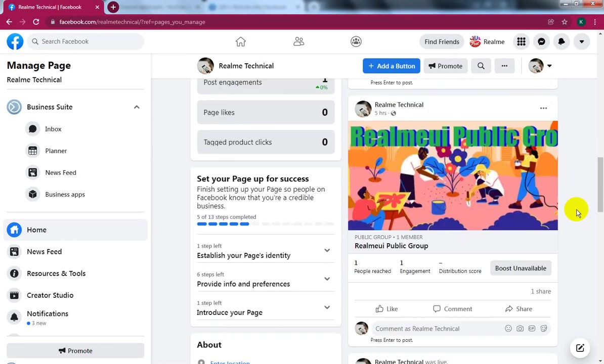Expand the Introduce your Page section
The width and height of the screenshot is (604, 364).
(x=327, y=307)
